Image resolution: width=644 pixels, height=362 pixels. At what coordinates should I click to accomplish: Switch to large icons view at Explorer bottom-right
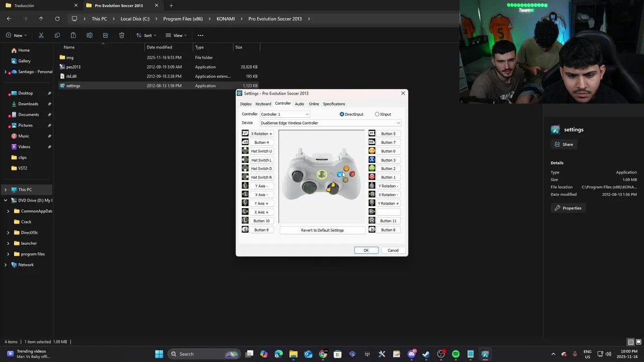tap(638, 342)
